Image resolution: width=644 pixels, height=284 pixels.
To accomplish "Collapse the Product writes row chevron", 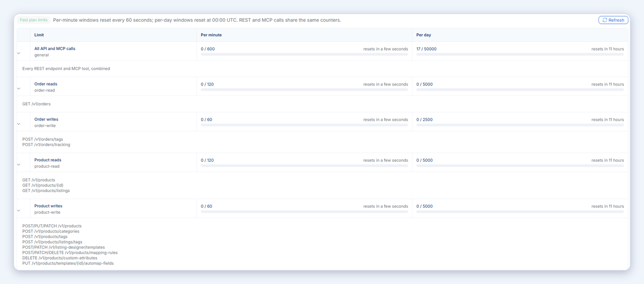I will 19,210.
